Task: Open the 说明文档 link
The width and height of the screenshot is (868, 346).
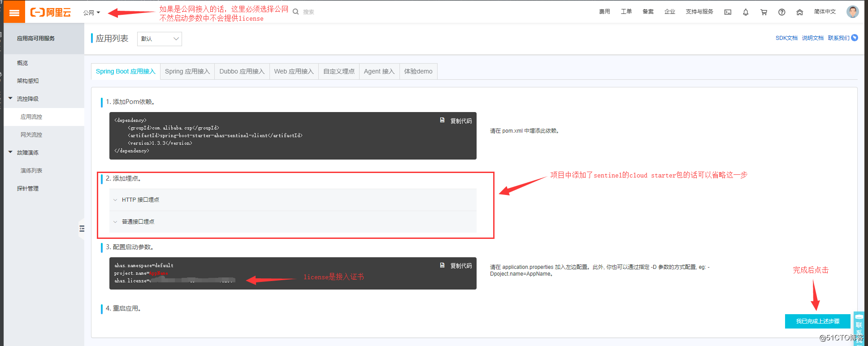Action: point(813,38)
